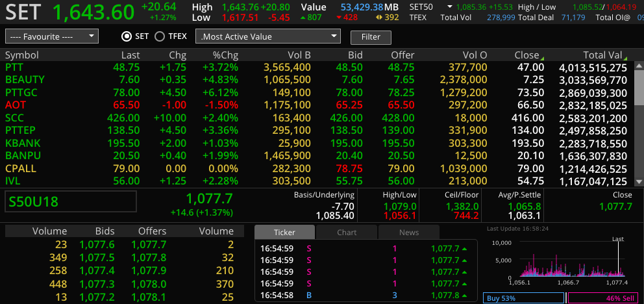The height and width of the screenshot is (304, 644).
Task: Select the IVL stock symbol
Action: (x=13, y=181)
